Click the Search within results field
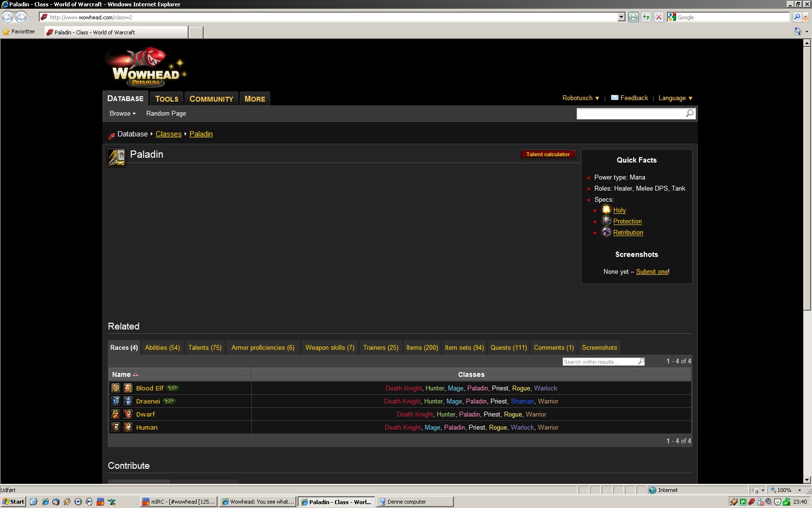Screen dimensions: 812x508 600,361
